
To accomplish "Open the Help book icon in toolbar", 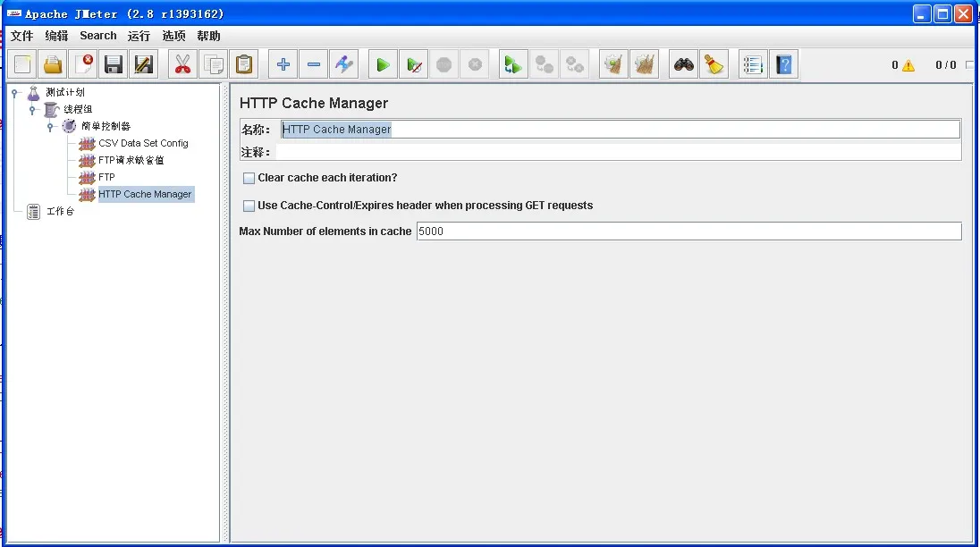I will [784, 64].
